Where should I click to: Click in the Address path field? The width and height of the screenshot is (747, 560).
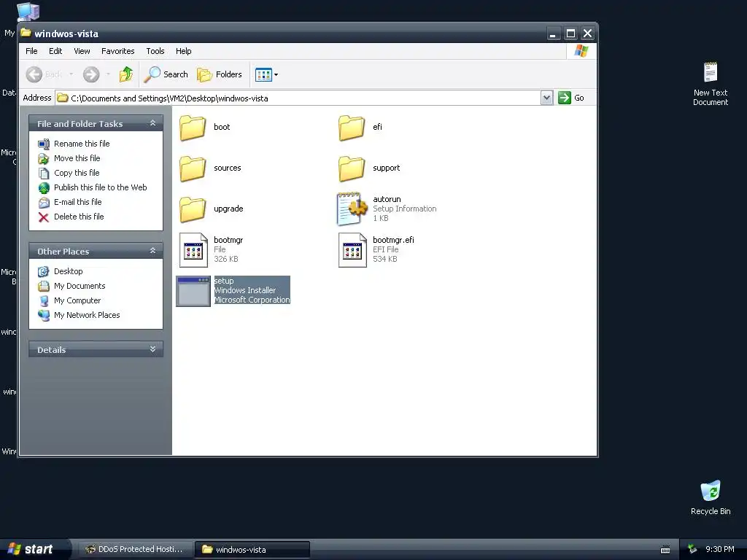[x=298, y=98]
